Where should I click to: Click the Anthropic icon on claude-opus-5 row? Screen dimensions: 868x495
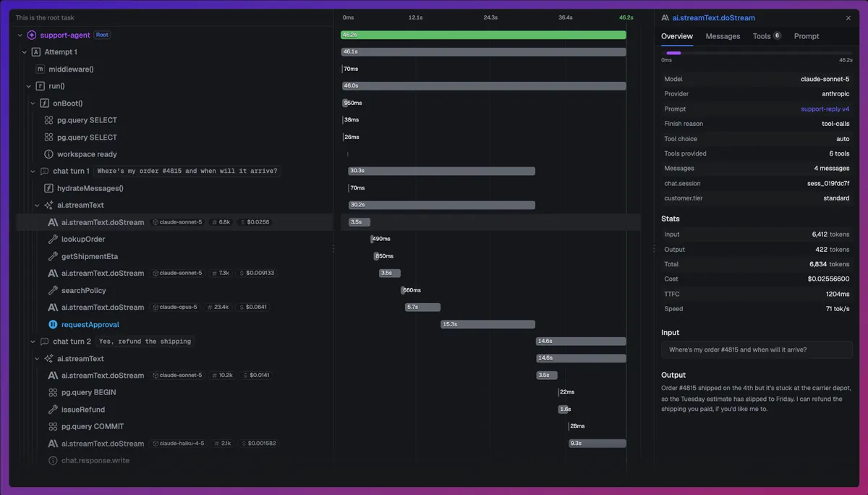click(x=53, y=308)
